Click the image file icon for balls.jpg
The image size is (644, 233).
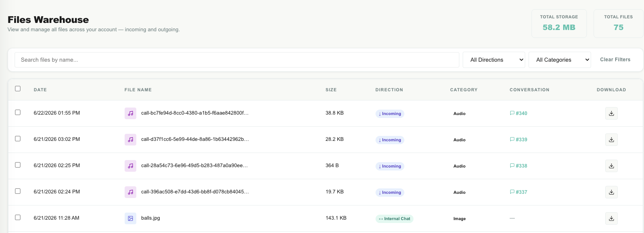click(x=130, y=218)
